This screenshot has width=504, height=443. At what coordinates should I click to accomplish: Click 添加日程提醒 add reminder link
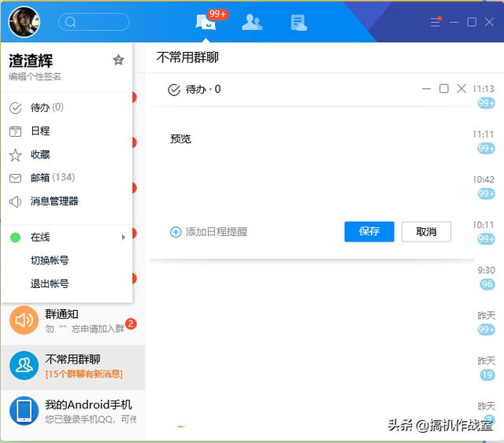click(217, 232)
